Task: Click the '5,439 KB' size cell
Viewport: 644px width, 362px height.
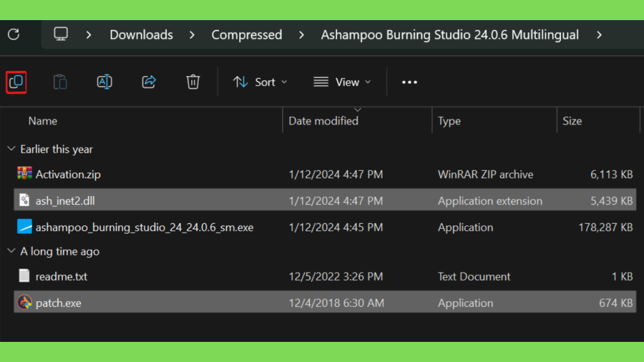Action: pyautogui.click(x=611, y=200)
